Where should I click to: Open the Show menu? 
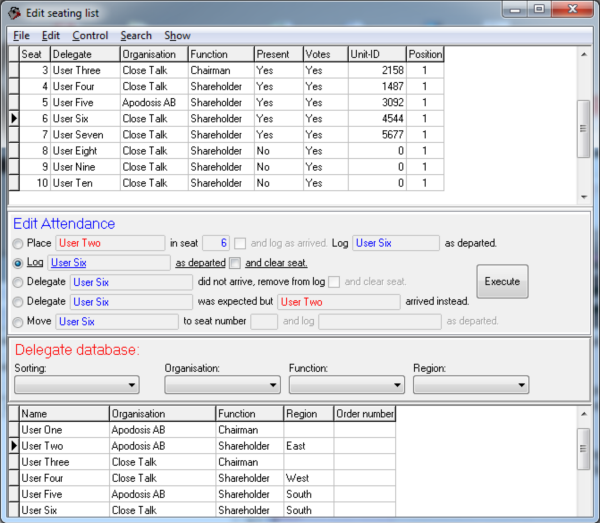(178, 36)
